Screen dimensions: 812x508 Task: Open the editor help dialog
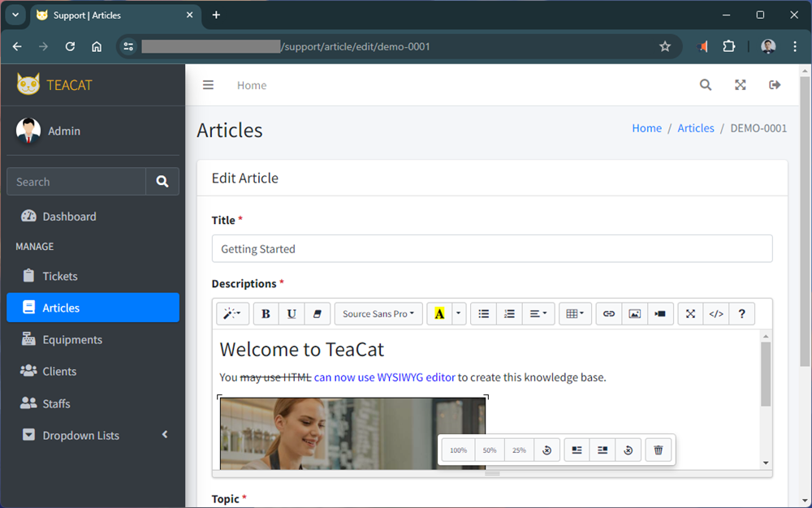tap(741, 313)
